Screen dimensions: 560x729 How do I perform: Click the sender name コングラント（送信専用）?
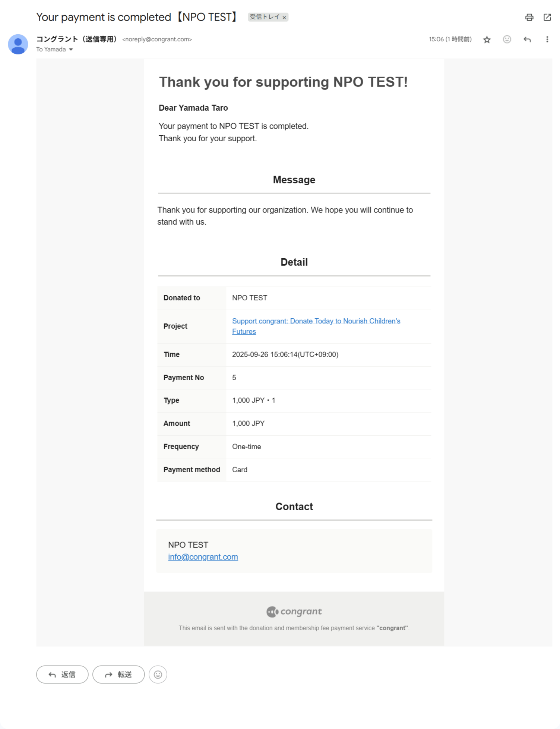(x=77, y=39)
